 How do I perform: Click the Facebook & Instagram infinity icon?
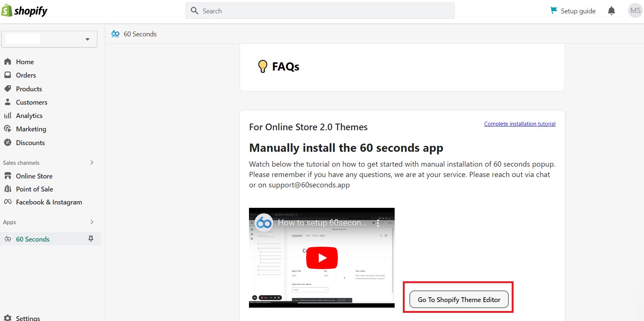(7, 202)
